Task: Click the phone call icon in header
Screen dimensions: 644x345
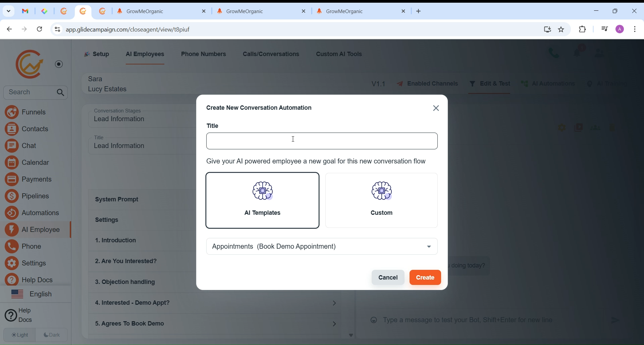Action: click(553, 53)
